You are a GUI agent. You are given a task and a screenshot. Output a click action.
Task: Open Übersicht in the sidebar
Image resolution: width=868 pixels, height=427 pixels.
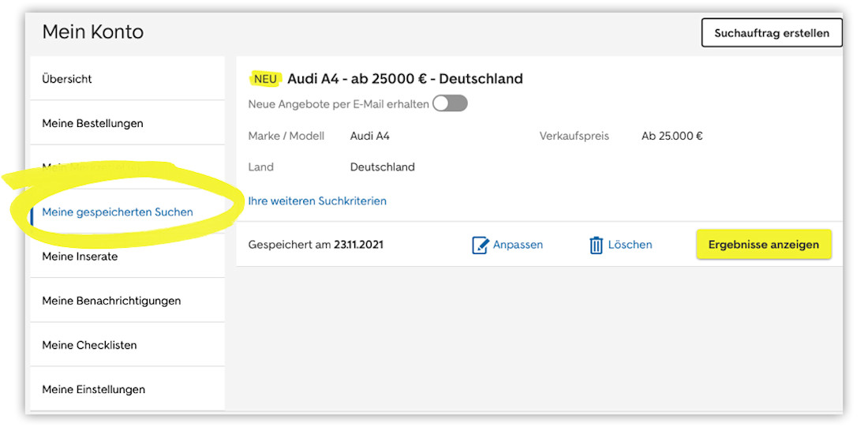click(67, 79)
